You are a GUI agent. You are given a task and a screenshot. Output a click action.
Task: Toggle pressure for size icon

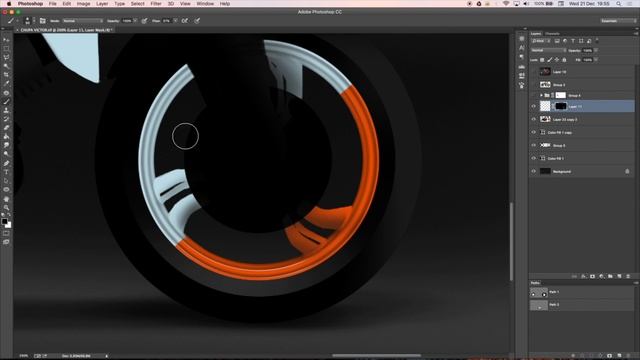coord(197,20)
